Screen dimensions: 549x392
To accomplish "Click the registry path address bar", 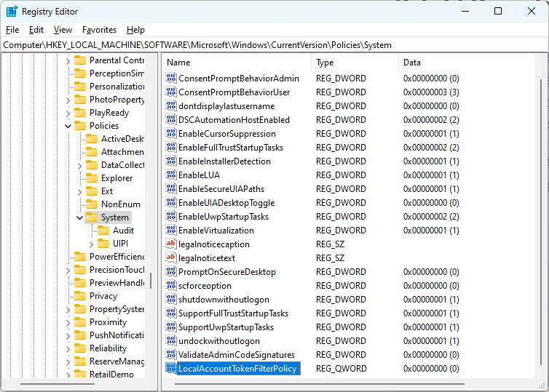I will [x=274, y=45].
